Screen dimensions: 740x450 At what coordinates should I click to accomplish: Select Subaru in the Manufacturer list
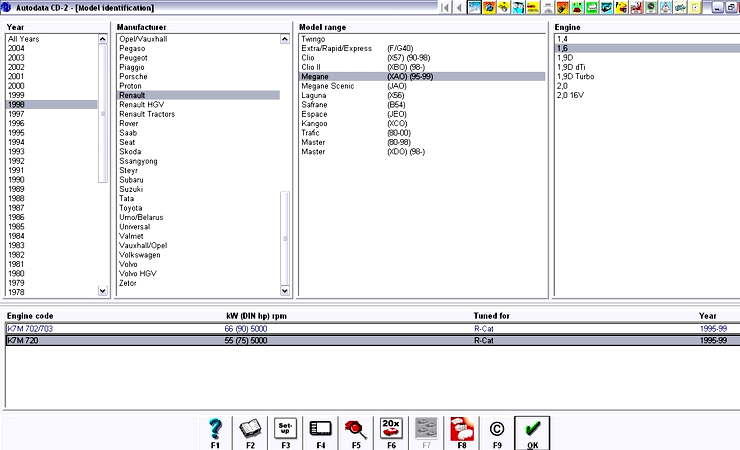click(x=198, y=180)
